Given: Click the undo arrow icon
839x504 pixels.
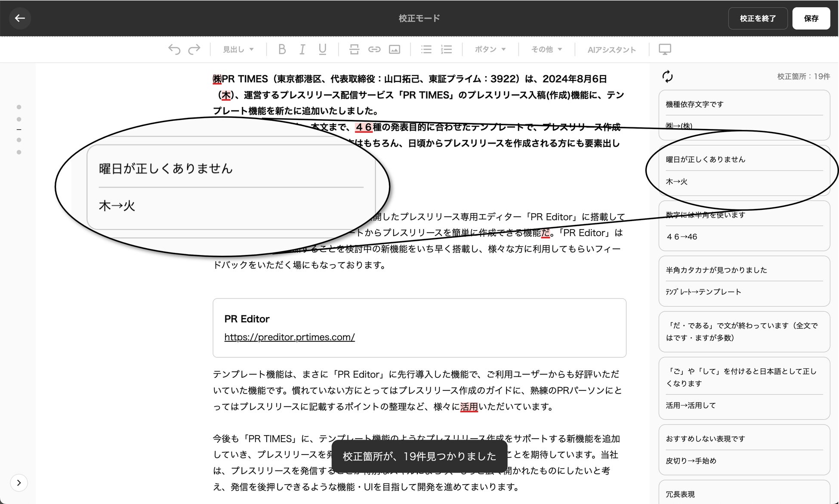Looking at the screenshot, I should click(x=174, y=49).
